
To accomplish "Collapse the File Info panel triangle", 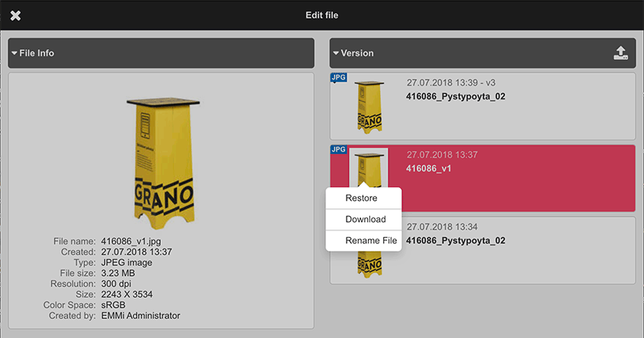I will (14, 53).
